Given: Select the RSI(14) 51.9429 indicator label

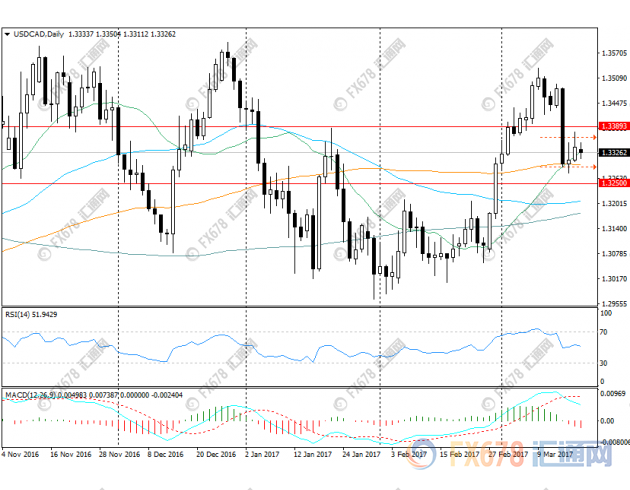Looking at the screenshot, I should [31, 314].
